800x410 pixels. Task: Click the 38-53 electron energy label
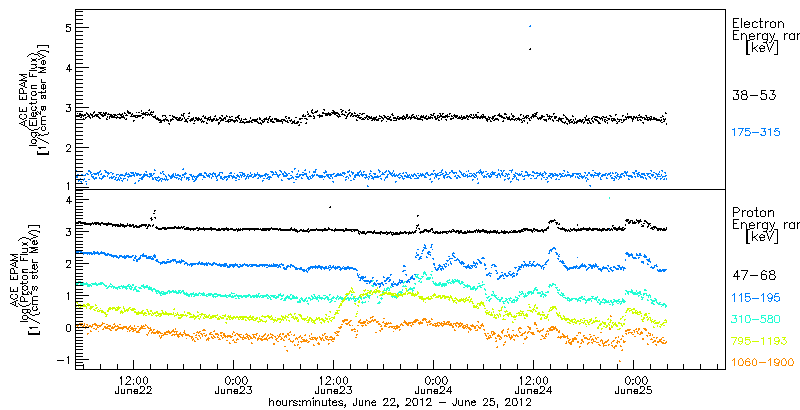coord(754,95)
